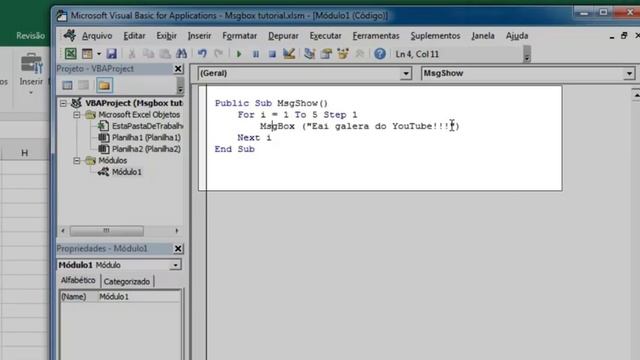This screenshot has width=640, height=360.
Task: Open VBA Help question mark icon
Action: coord(380,53)
